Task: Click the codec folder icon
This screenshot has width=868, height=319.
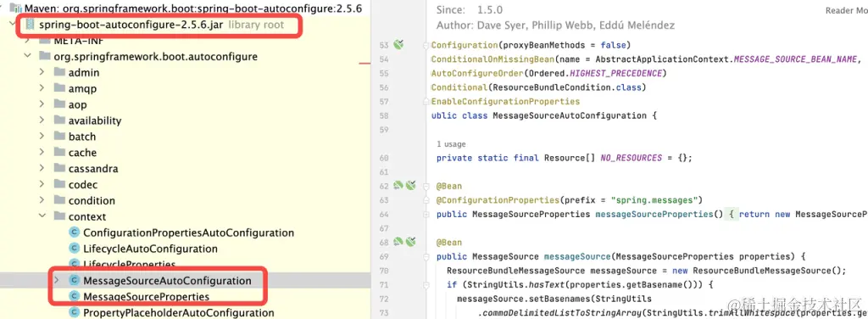Action: (59, 185)
